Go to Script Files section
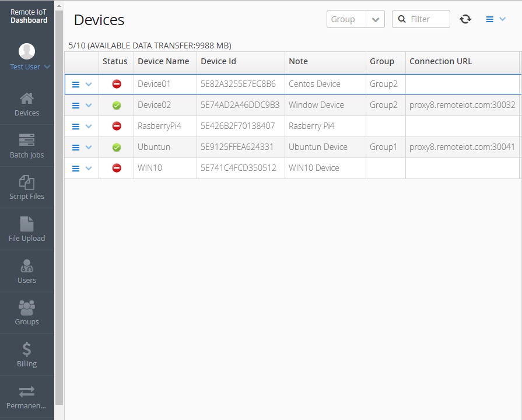522x420 pixels. tap(27, 187)
